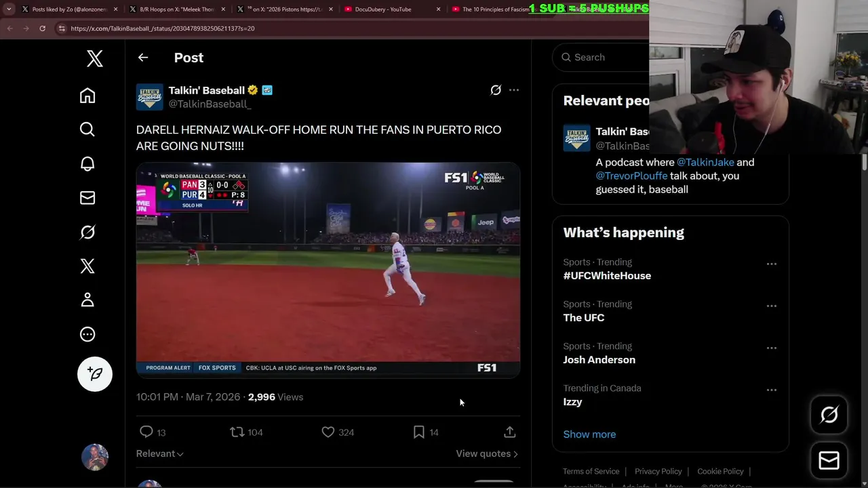
Task: Open Josh Anderson trending topic
Action: point(599,360)
